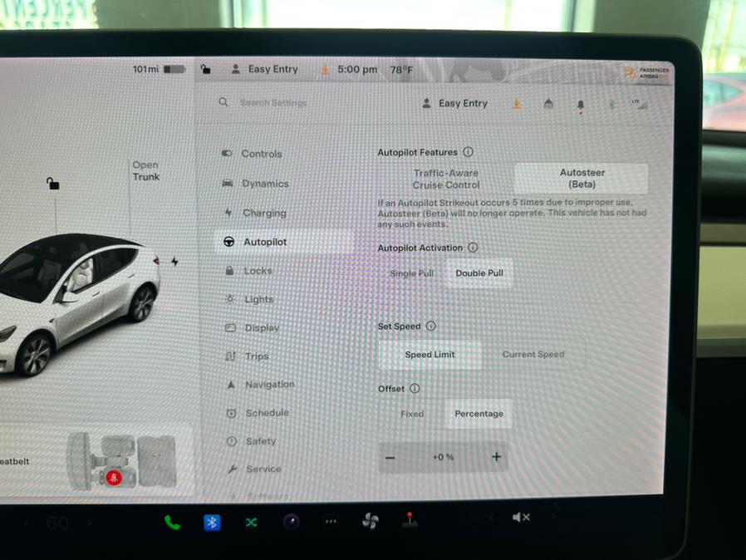Open the Charging settings section

coord(264,213)
